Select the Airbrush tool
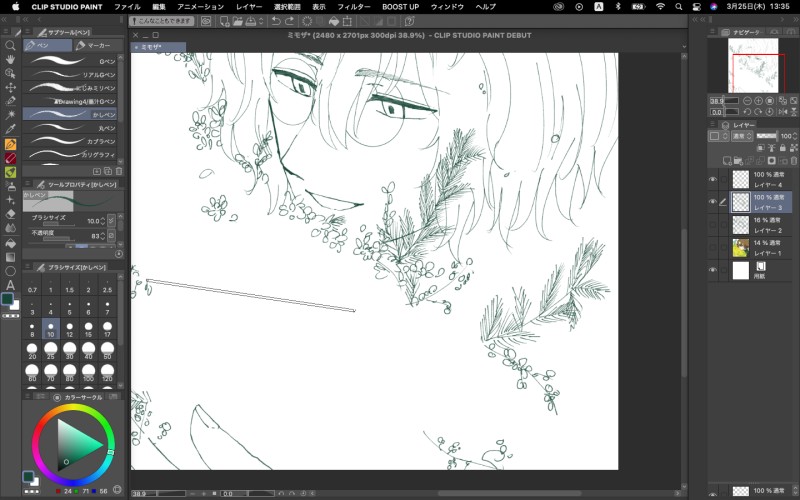The width and height of the screenshot is (800, 500). [10, 186]
